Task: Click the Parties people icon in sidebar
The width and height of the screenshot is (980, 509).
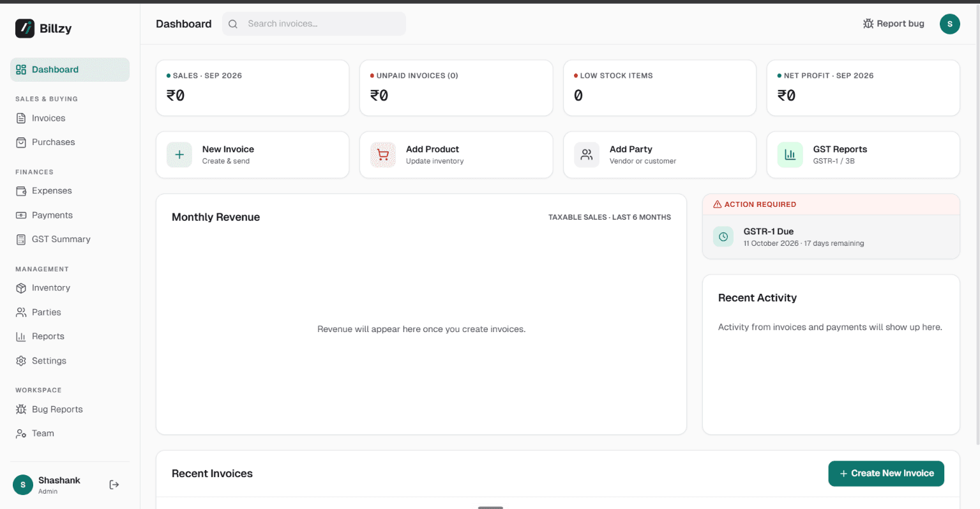Action: tap(21, 312)
